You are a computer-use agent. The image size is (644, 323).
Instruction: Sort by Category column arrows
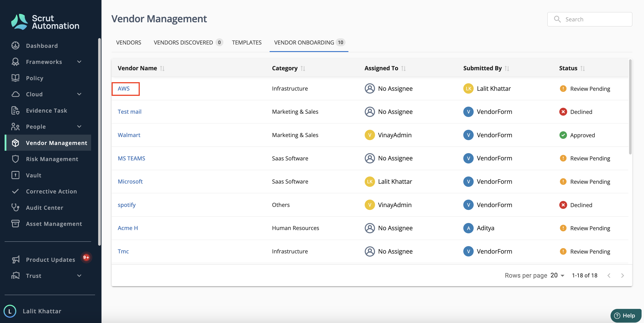point(303,68)
